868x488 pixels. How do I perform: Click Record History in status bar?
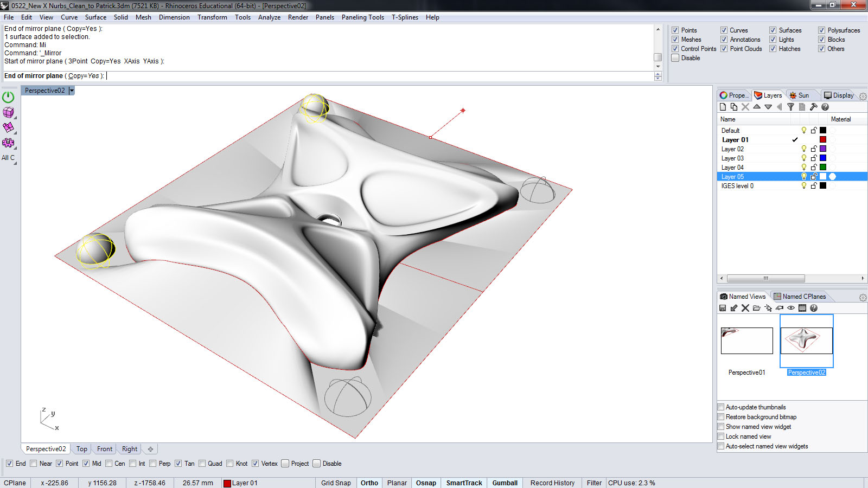(552, 483)
